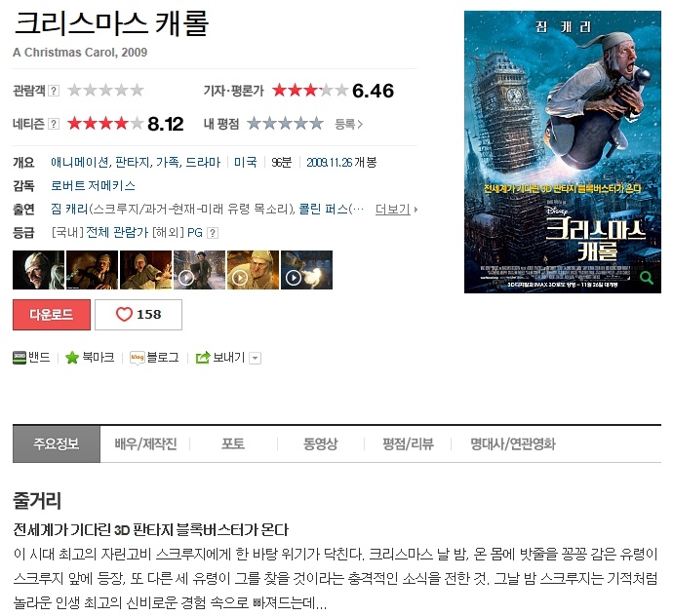The width and height of the screenshot is (673, 616).
Task: Click the question mark icon after PG rating
Action: point(213,233)
